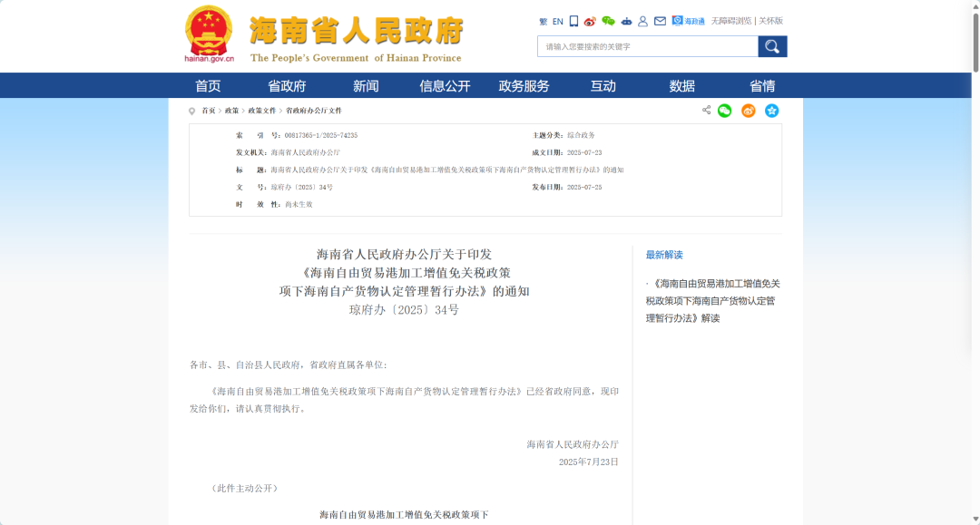Image resolution: width=980 pixels, height=525 pixels.
Task: Open the 政务服务 menu
Action: pos(524,84)
